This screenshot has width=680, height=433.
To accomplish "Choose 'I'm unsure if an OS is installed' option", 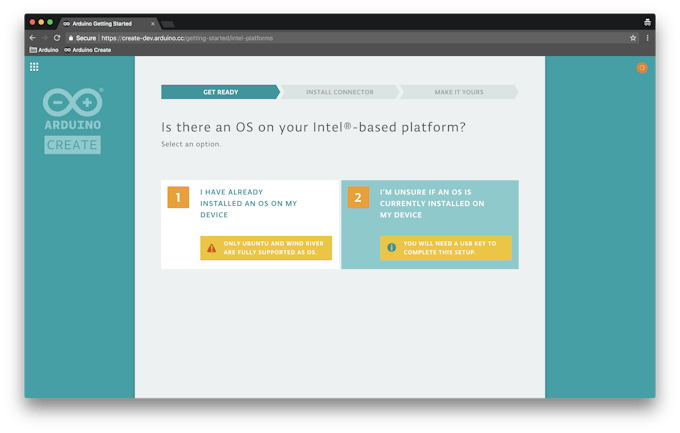I will click(430, 225).
